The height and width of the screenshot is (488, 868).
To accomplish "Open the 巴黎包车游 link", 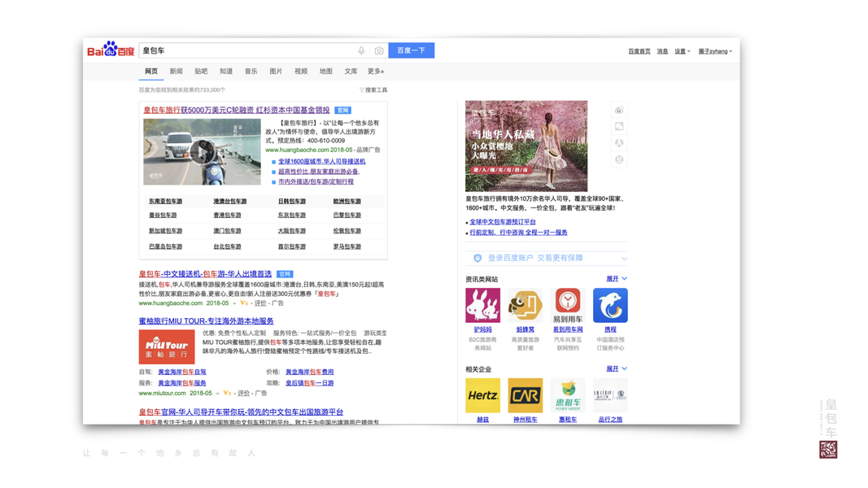I will [x=347, y=216].
